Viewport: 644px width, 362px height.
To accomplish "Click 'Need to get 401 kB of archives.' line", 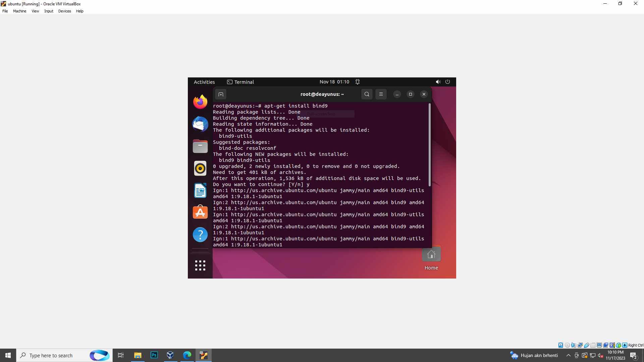I will 259,172.
